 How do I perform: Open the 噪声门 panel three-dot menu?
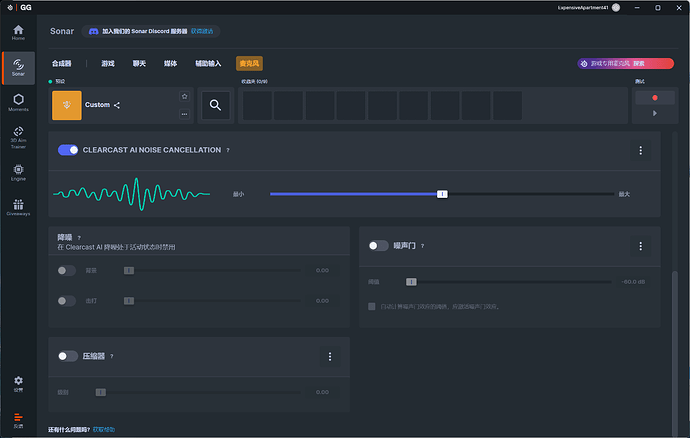[640, 245]
